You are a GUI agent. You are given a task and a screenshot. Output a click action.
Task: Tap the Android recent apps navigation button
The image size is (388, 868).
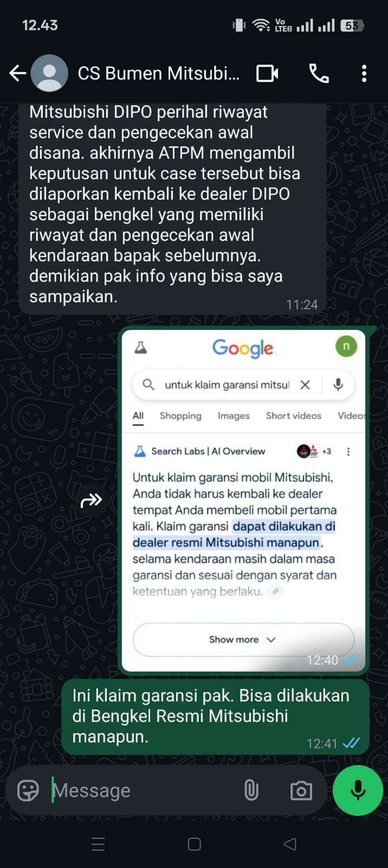coord(98,844)
